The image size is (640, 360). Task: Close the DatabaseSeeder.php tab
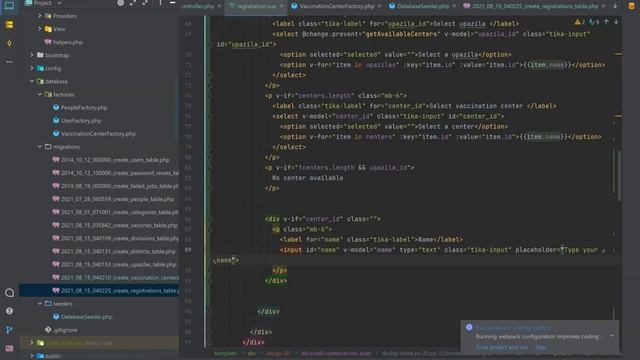coord(454,6)
